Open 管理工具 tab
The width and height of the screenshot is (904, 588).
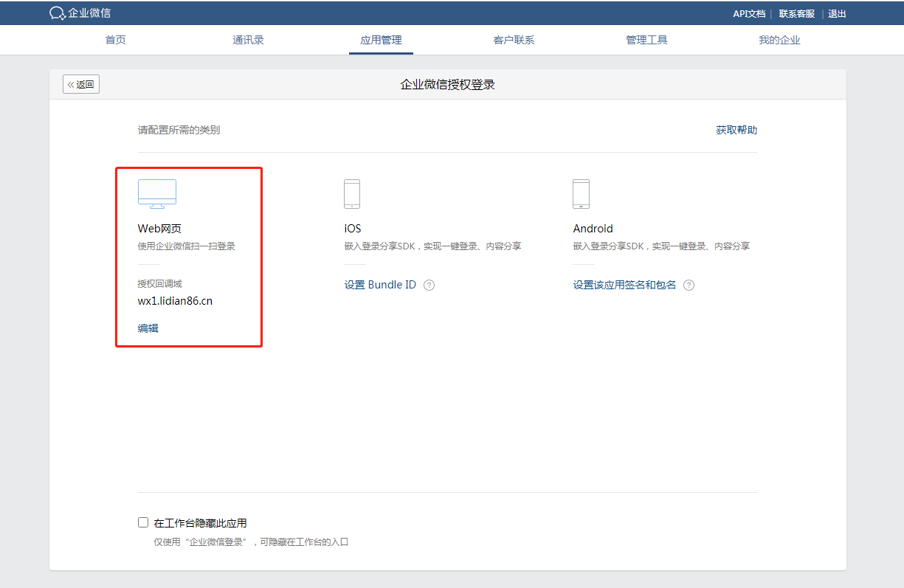tap(646, 40)
